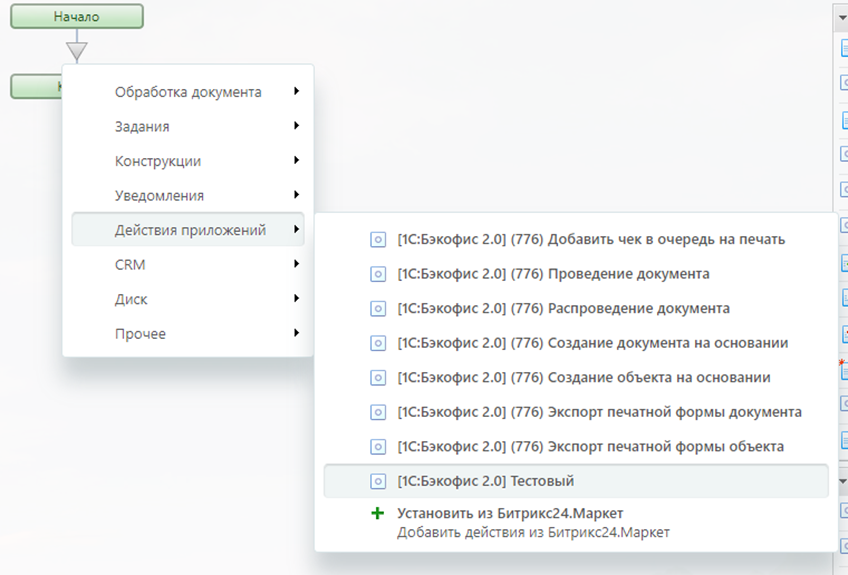
Task: Open the "Прочее" menu item
Action: [140, 334]
